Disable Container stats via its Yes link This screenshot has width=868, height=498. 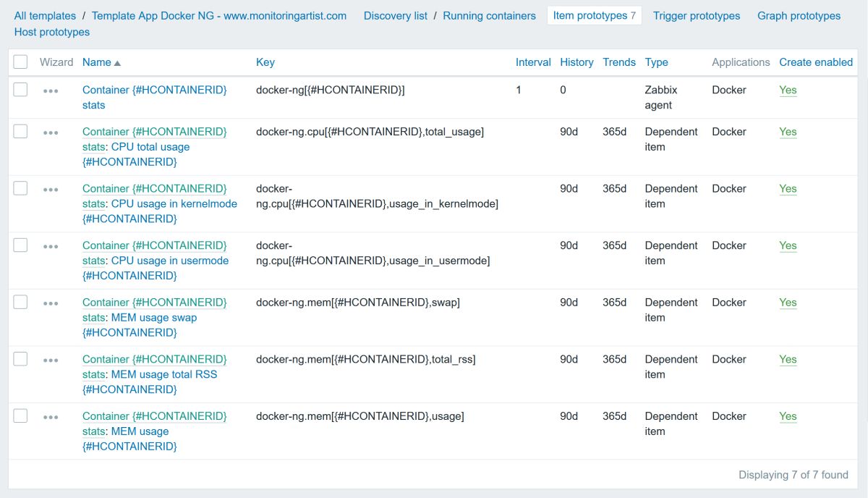click(x=788, y=90)
